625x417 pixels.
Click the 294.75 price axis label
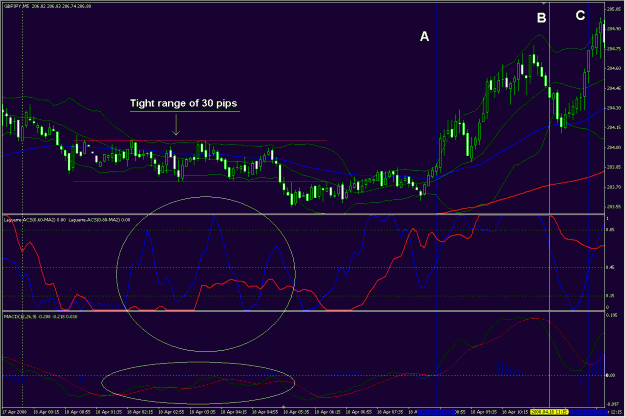click(613, 49)
